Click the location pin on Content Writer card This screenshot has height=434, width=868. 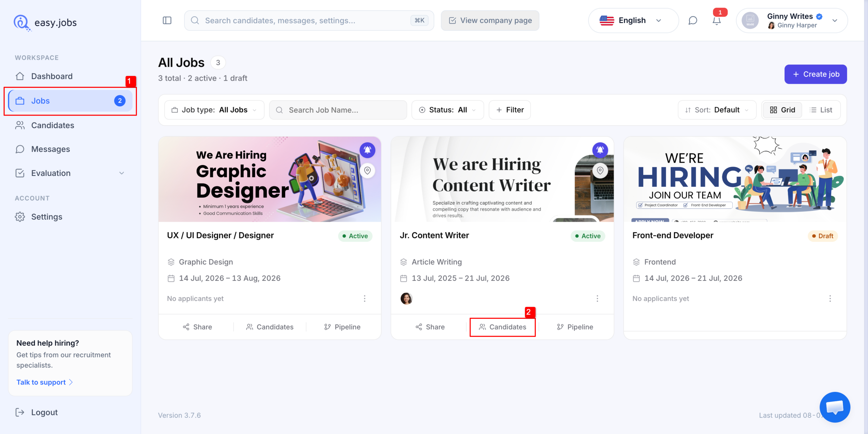point(600,170)
